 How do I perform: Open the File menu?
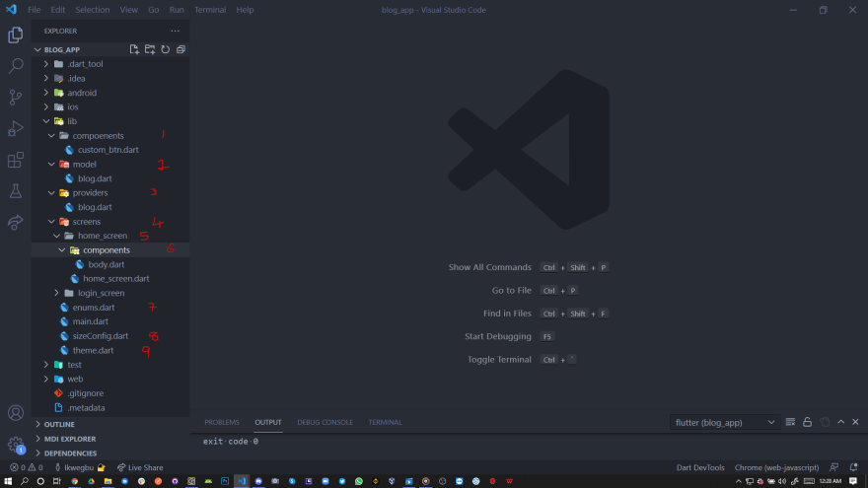(34, 10)
